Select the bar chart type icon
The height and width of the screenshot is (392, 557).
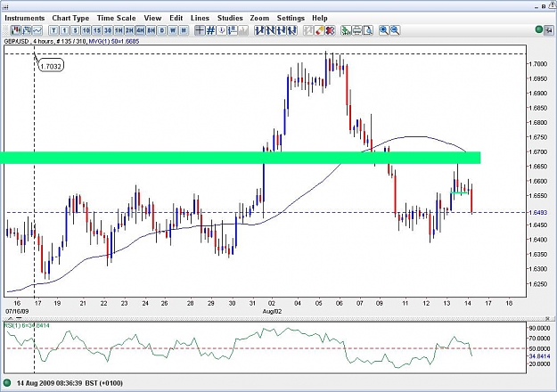click(x=26, y=30)
